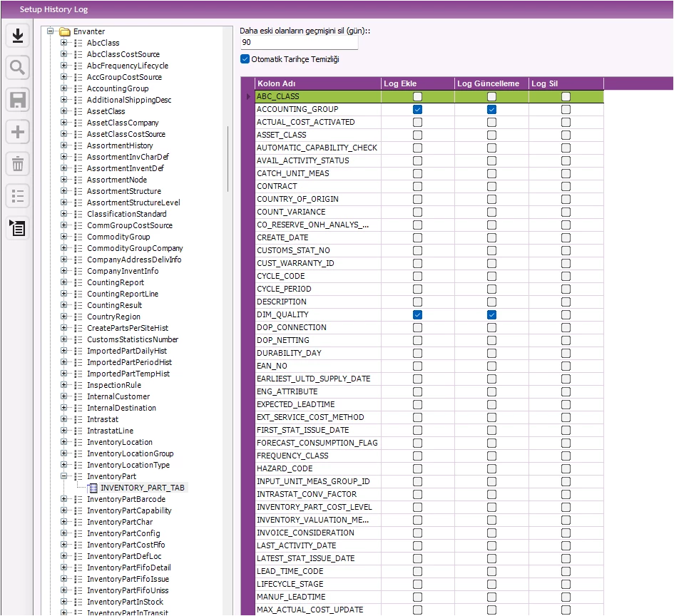Uncheck Log Ekle for ACCOUNTING_GROUP
674x616 pixels.
pyautogui.click(x=417, y=110)
